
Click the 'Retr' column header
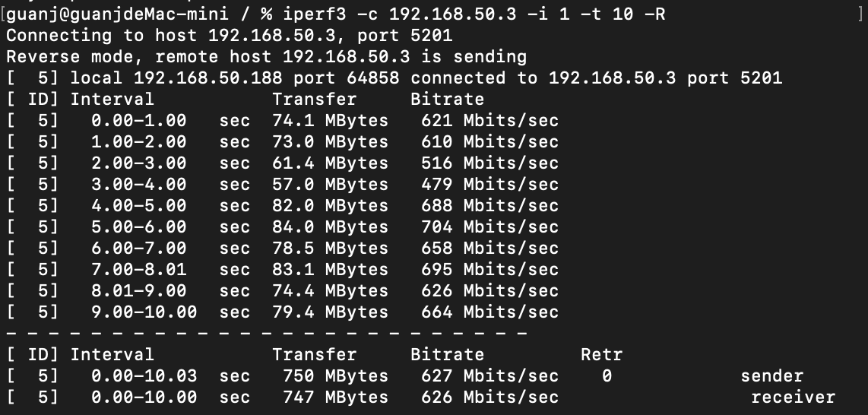[601, 354]
